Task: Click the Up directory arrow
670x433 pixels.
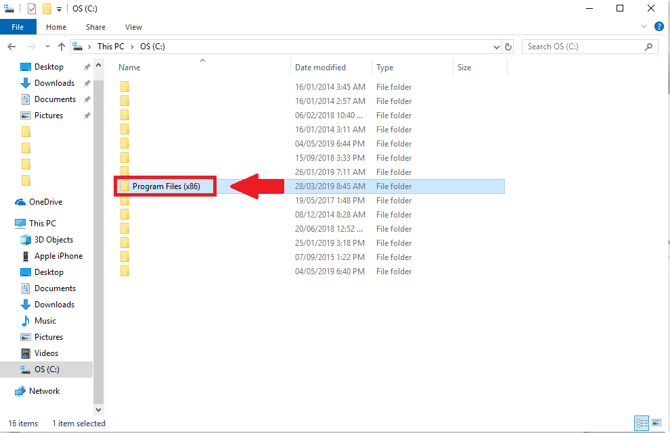Action: 62,47
